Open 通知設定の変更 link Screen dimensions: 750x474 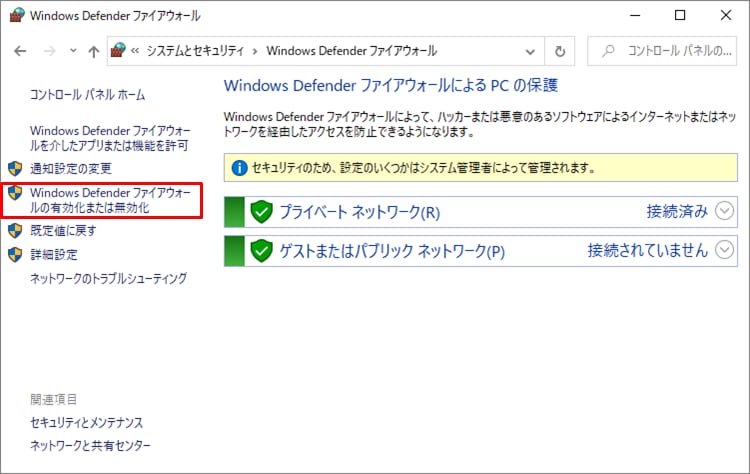pos(71,168)
